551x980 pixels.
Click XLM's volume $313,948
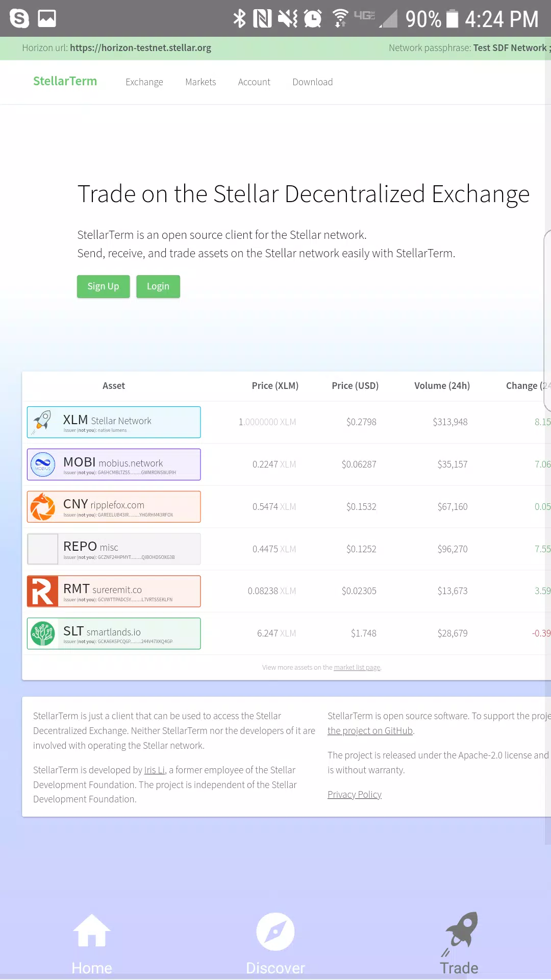[x=450, y=422]
